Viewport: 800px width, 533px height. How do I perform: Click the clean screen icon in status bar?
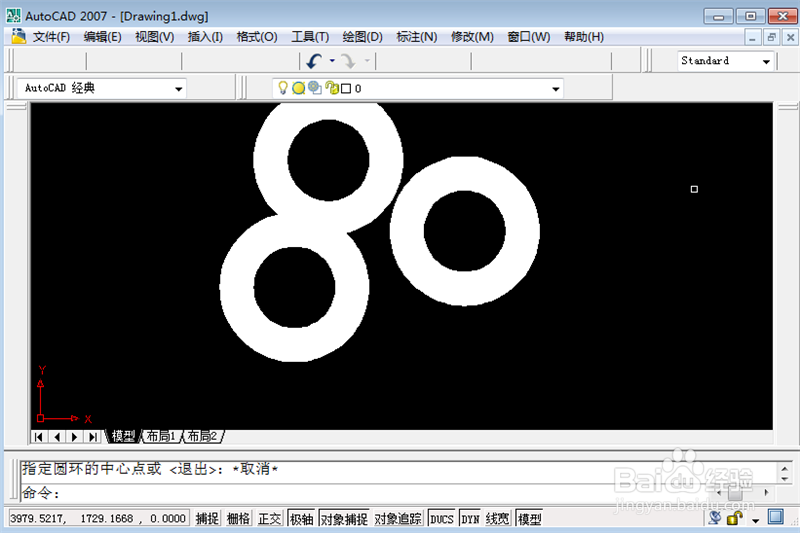point(776,517)
